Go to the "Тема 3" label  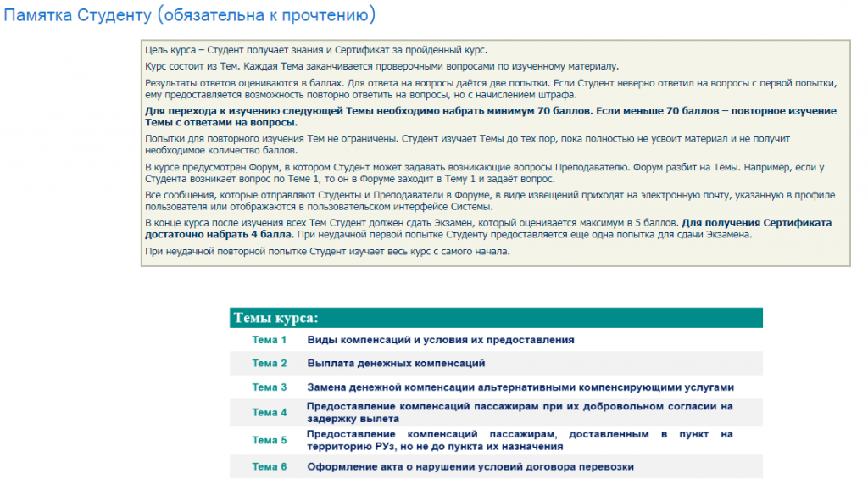click(270, 387)
